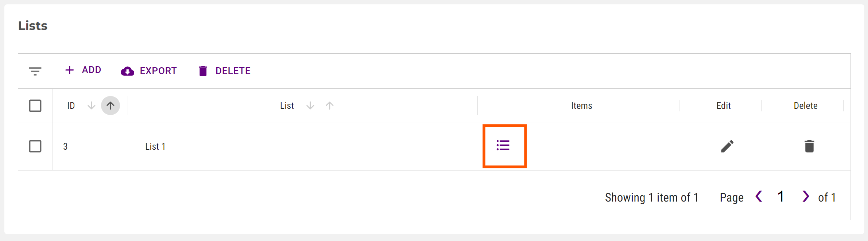Open the filter options icon
The width and height of the screenshot is (868, 241).
click(35, 71)
